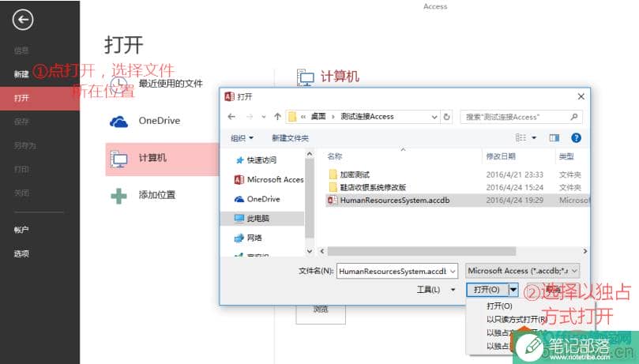
Task: Sort by 类型 column header
Action: pyautogui.click(x=566, y=156)
